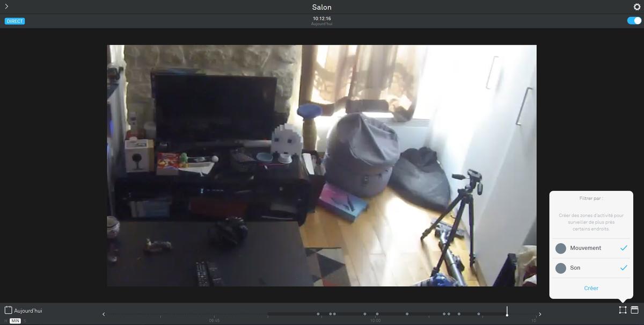
Task: Select the MIN timeline scale
Action: pos(15,321)
